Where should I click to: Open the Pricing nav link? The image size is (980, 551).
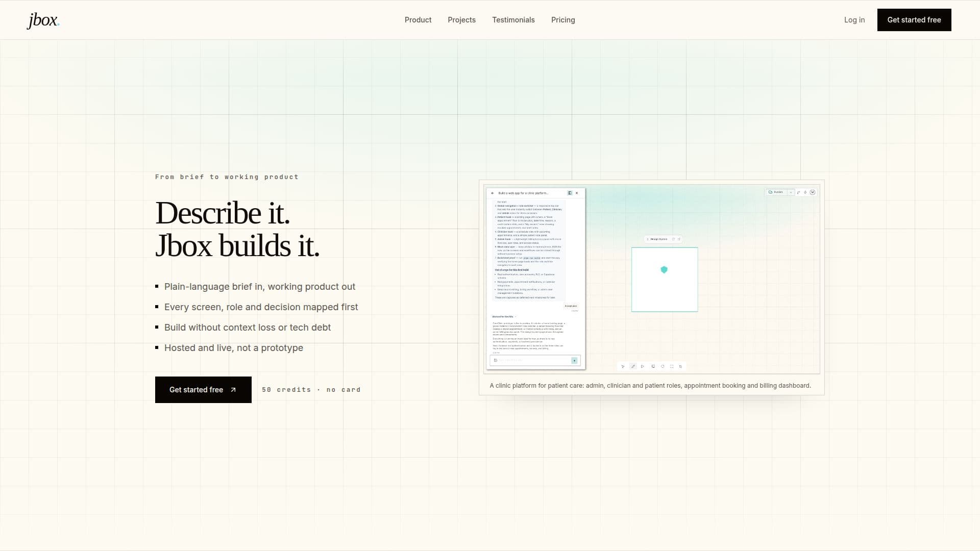563,20
